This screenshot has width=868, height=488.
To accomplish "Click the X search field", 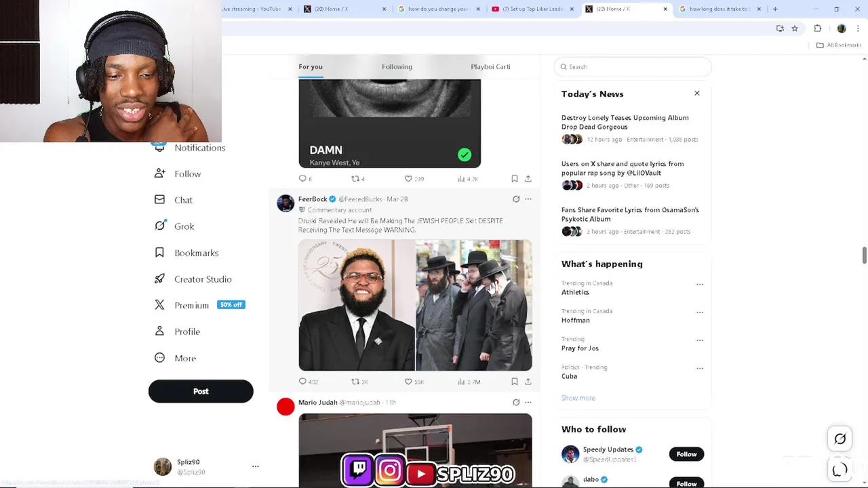I will 633,66.
